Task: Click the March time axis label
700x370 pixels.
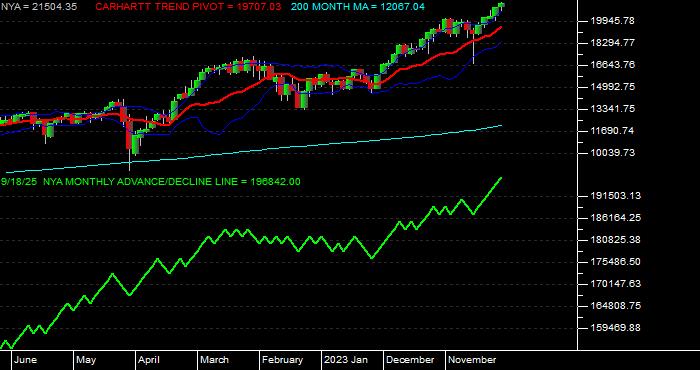Action: 214,360
